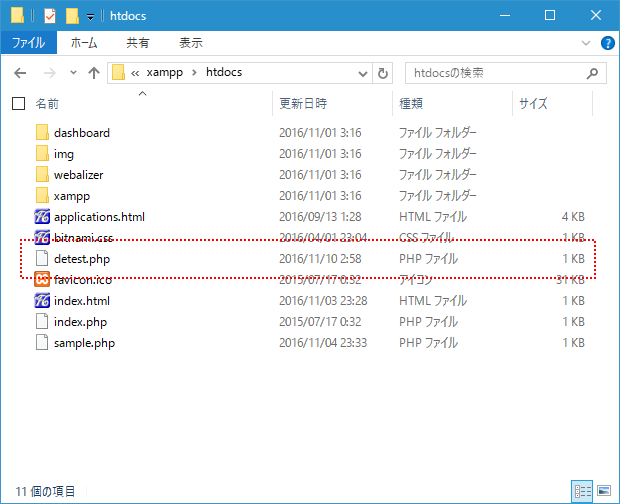
Task: Switch to large icons view in status bar
Action: pos(604,491)
